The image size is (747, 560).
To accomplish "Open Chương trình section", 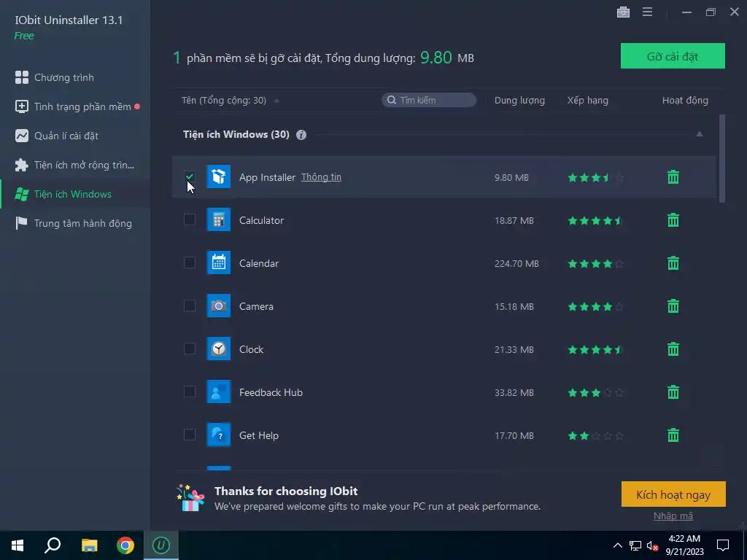I will point(75,77).
